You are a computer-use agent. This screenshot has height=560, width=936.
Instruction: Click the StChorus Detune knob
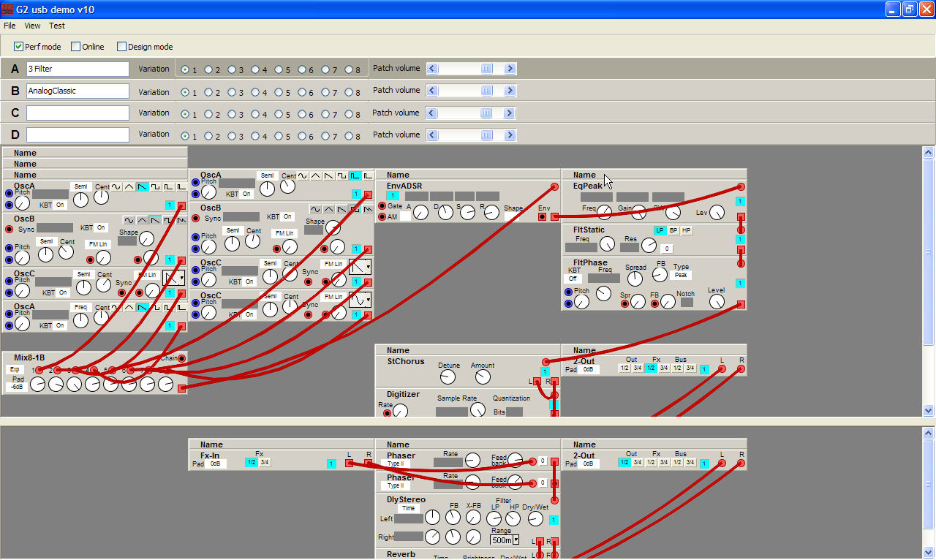[x=448, y=377]
